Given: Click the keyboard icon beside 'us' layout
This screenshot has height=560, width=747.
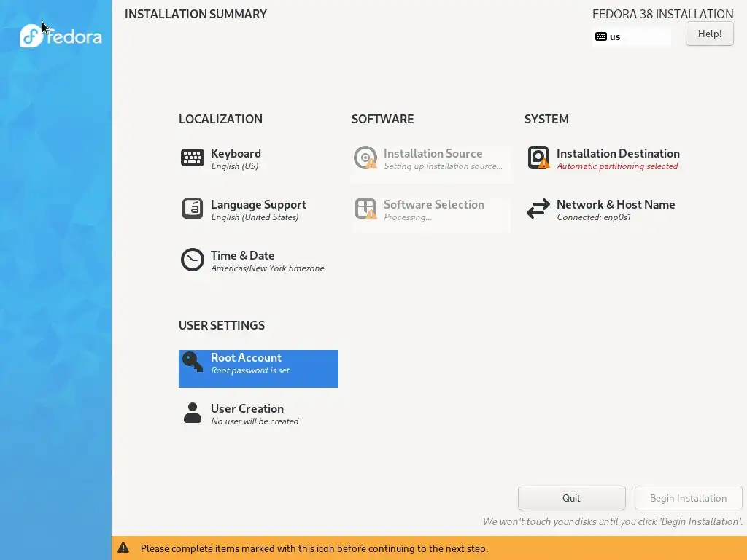Looking at the screenshot, I should click(601, 36).
